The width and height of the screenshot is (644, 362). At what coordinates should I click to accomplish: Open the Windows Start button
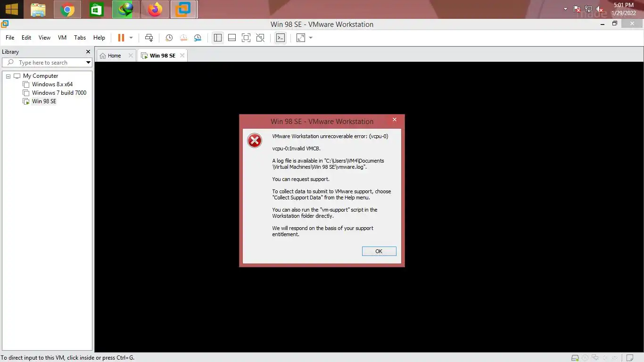pyautogui.click(x=11, y=9)
